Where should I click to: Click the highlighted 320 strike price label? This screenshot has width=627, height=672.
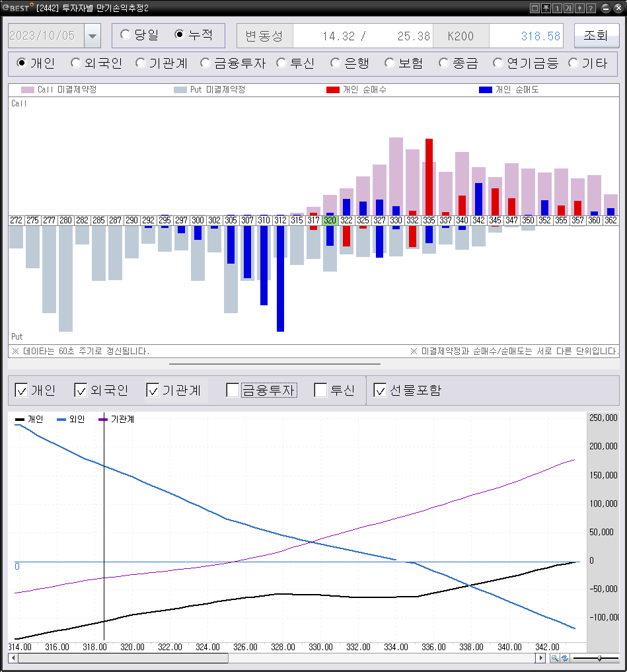click(330, 220)
